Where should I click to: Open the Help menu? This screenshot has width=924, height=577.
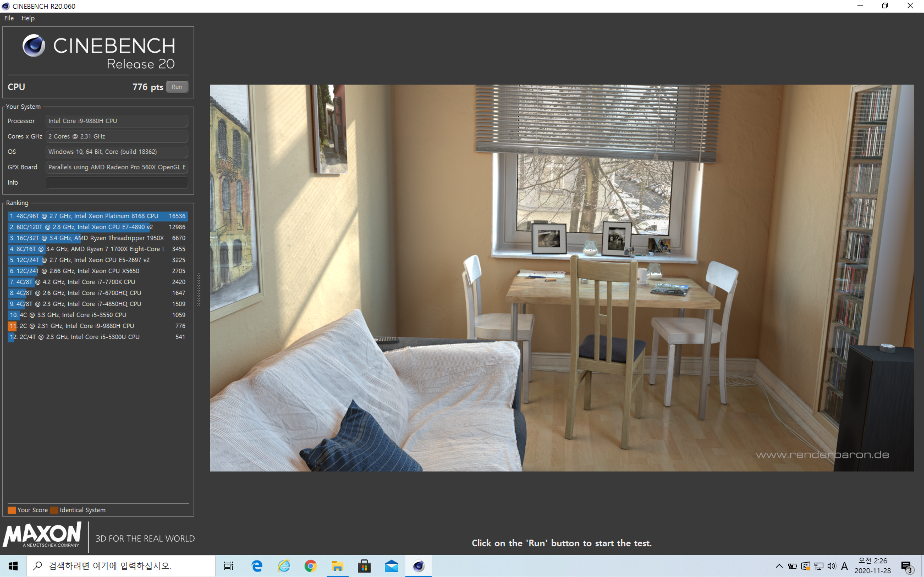(x=28, y=18)
